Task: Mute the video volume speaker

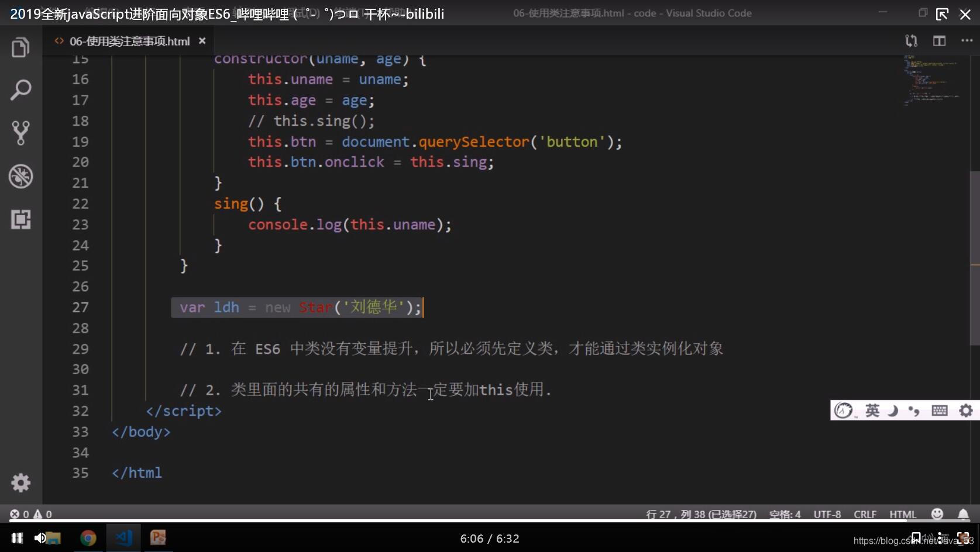Action: pyautogui.click(x=39, y=538)
